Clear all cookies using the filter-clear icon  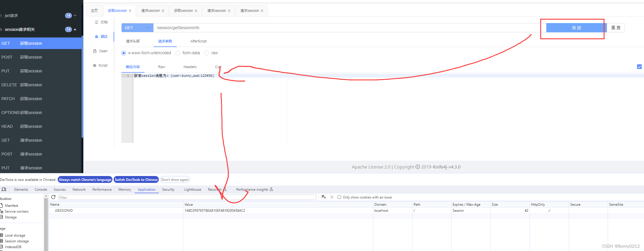click(x=324, y=197)
